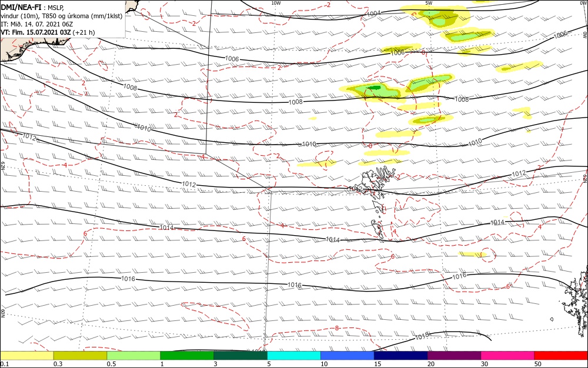Image resolution: width=588 pixels, height=368 pixels.
Task: Click the "1004" isobar label
Action: pos(374,14)
